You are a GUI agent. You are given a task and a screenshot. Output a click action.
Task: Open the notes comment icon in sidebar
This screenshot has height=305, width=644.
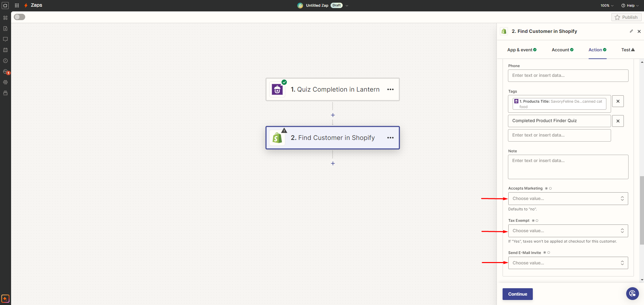(5, 39)
